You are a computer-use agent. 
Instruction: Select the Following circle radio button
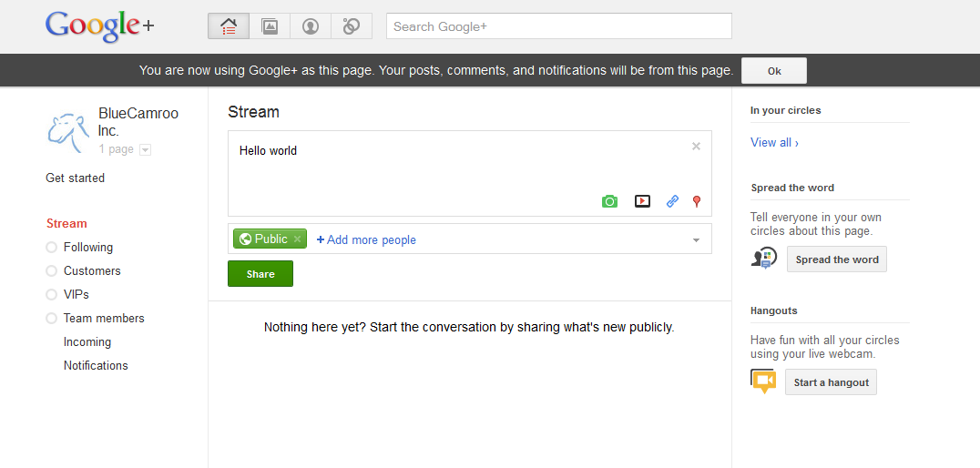coord(51,248)
